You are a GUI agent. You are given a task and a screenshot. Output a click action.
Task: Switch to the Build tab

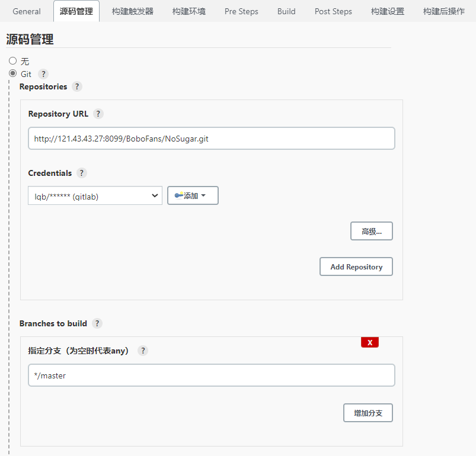click(286, 11)
